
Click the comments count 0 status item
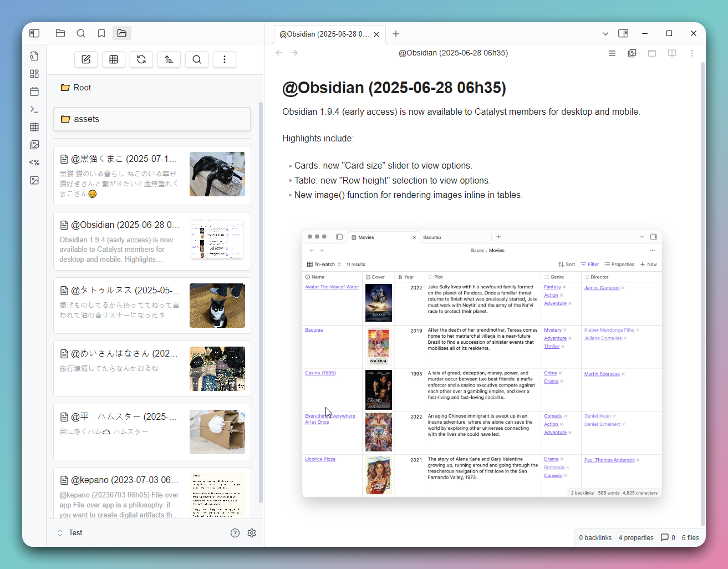[x=668, y=538]
